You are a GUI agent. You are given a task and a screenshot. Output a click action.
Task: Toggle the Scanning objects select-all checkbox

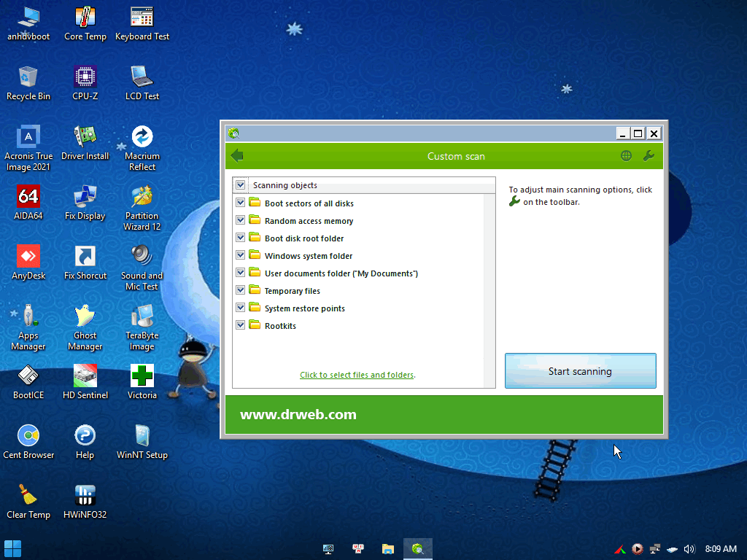[241, 184]
